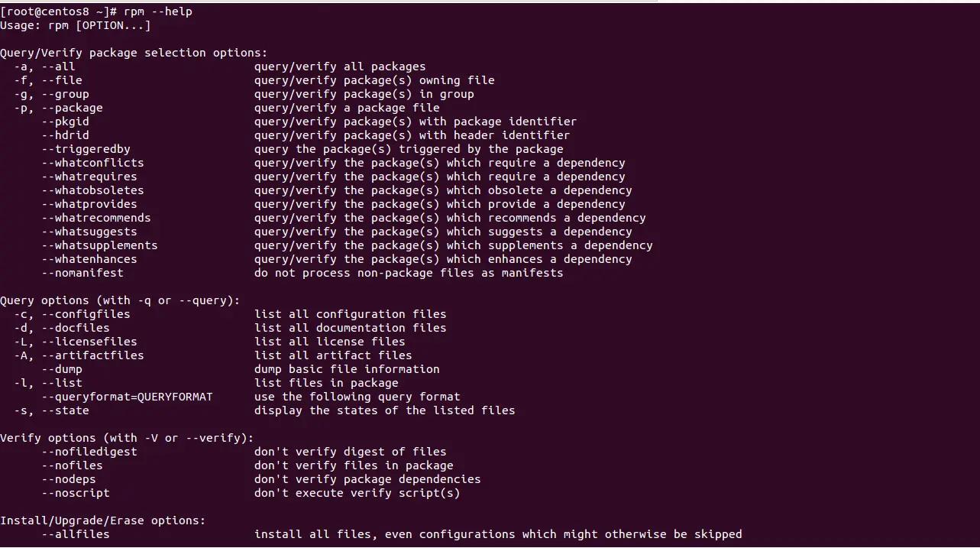
Task: Click the -c, --configfiles option
Action: tap(72, 314)
